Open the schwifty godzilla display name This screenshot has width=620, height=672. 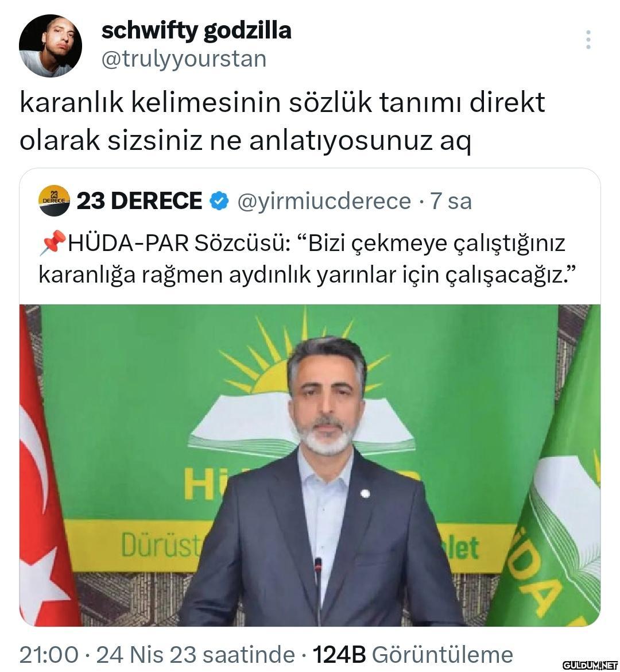[196, 31]
